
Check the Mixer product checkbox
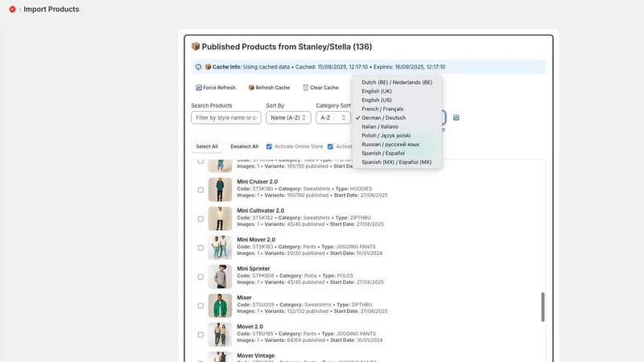click(200, 306)
